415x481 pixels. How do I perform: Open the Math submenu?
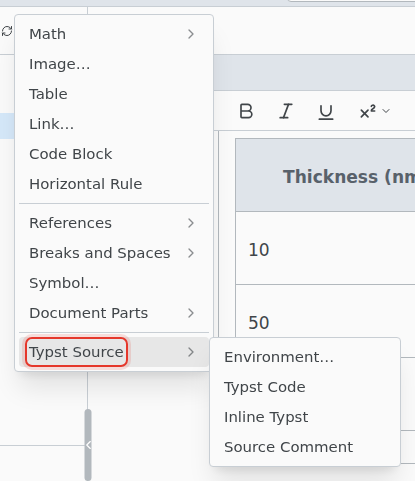(x=114, y=34)
